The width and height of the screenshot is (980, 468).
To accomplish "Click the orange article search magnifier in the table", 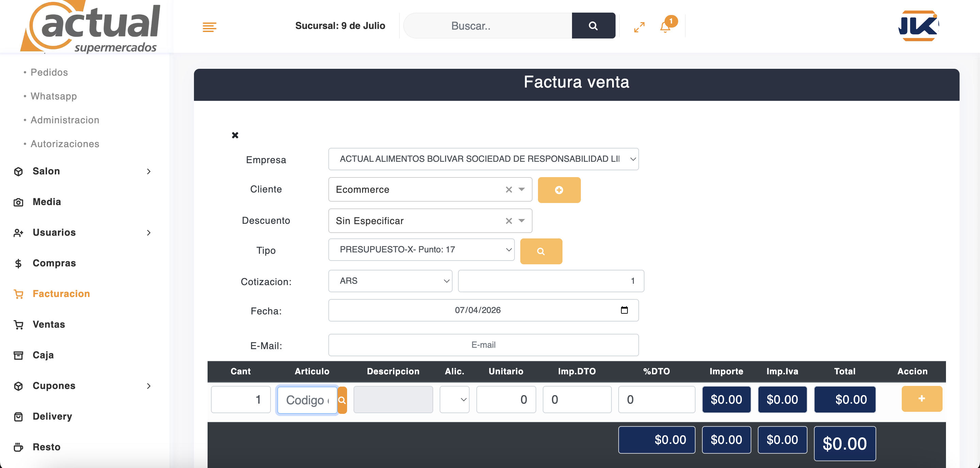I will 342,400.
